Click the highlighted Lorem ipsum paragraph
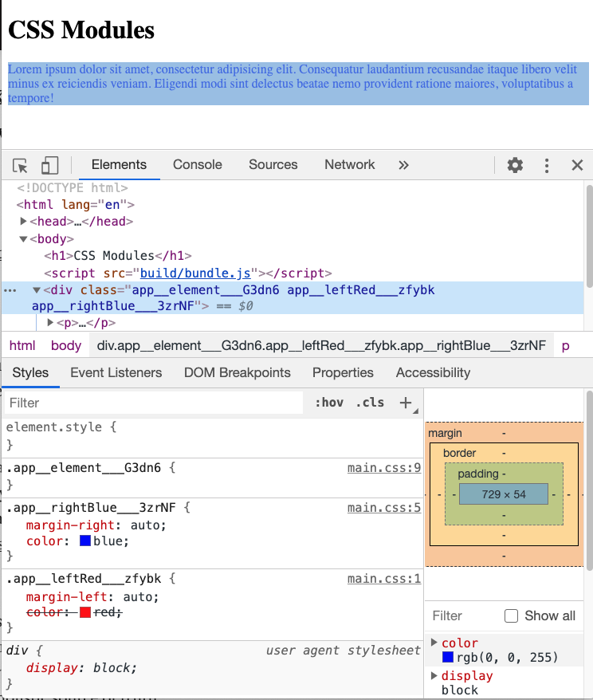 [298, 84]
